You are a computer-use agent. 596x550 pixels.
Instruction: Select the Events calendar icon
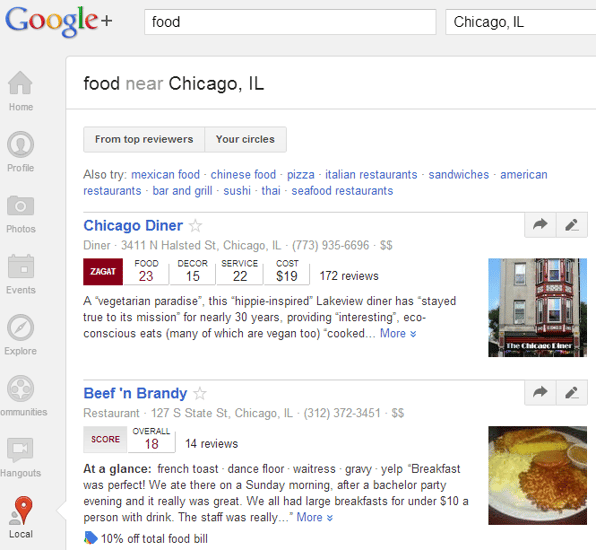point(21,266)
